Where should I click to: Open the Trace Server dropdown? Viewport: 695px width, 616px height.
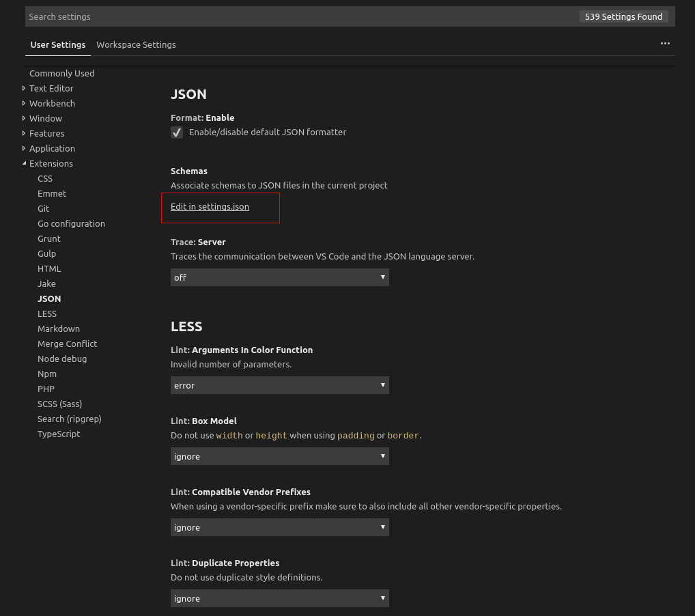(279, 277)
